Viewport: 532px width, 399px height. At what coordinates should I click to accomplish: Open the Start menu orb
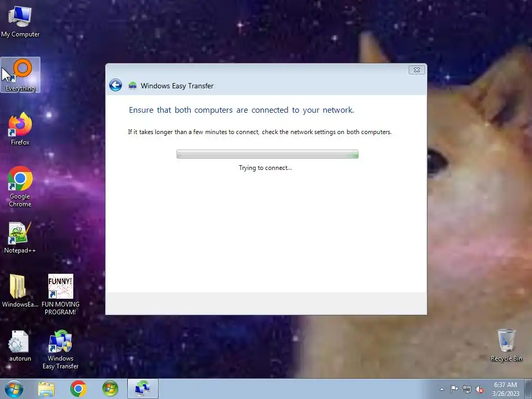pos(14,389)
